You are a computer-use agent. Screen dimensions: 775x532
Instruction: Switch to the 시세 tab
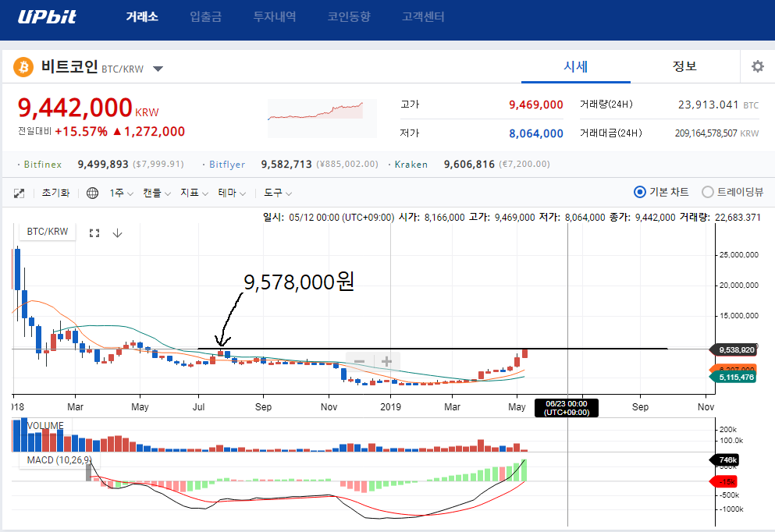coord(576,66)
